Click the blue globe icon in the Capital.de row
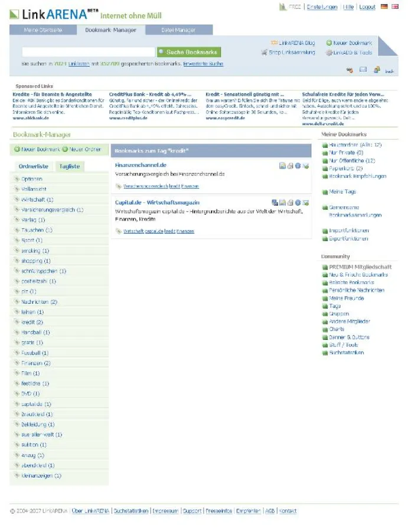The width and height of the screenshot is (408, 532). point(298,203)
